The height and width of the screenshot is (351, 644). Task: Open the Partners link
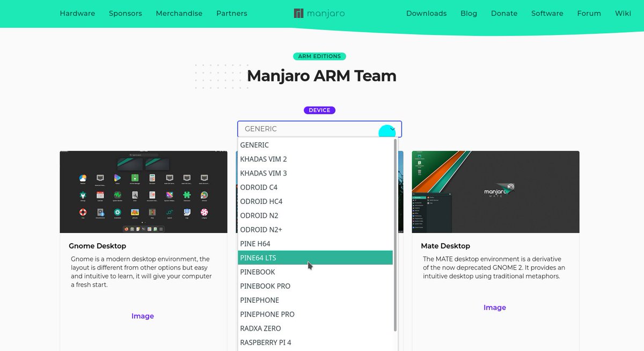click(x=232, y=13)
